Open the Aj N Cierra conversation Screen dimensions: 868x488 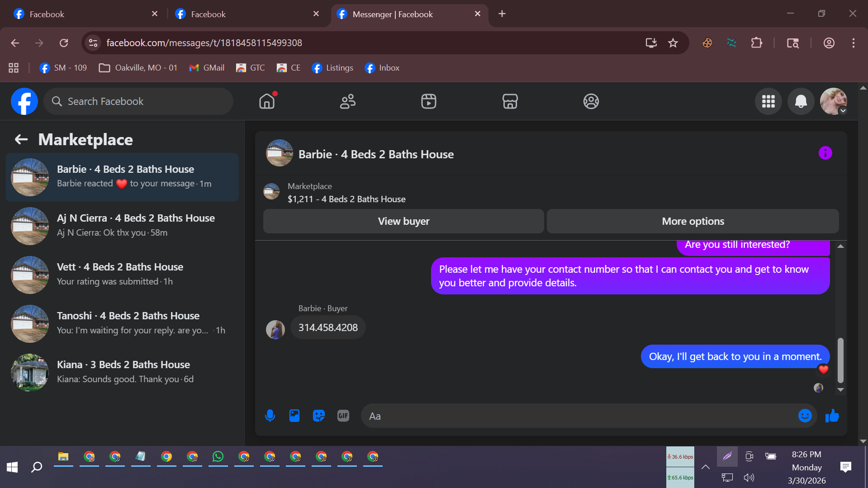122,226
